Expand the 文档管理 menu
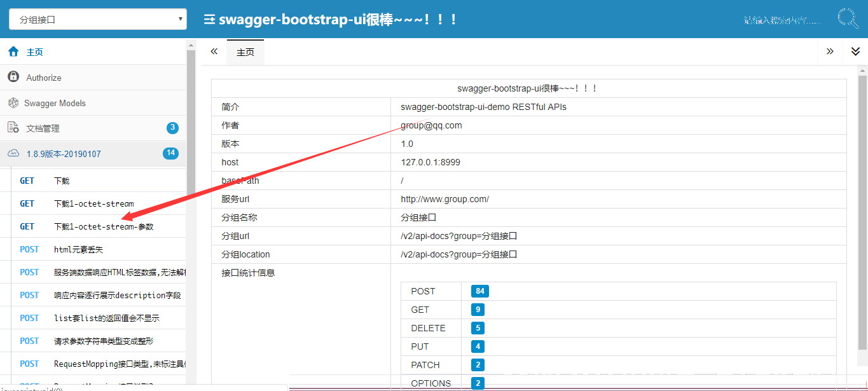 (x=93, y=128)
